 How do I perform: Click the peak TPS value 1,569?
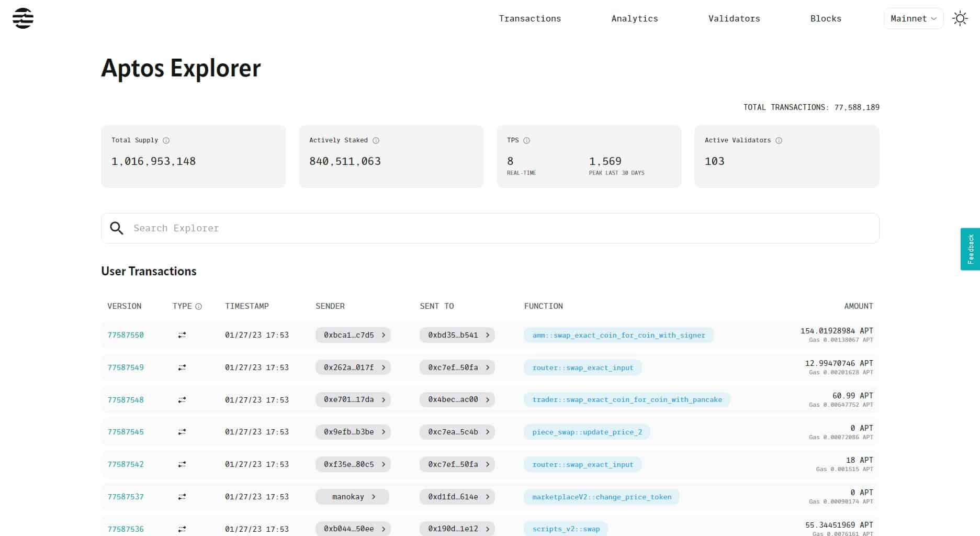605,161
